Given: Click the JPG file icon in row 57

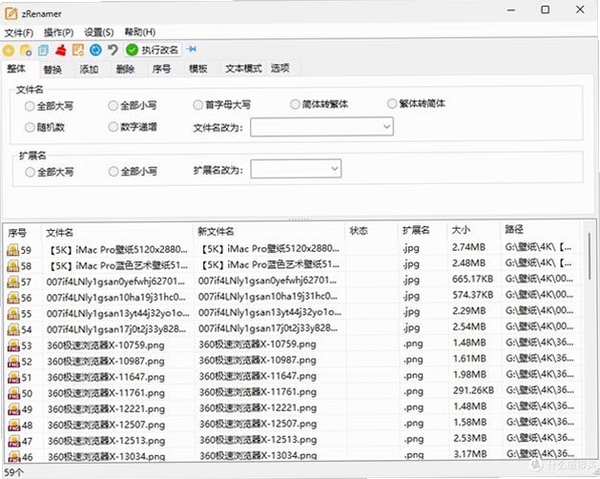Looking at the screenshot, I should coord(13,282).
